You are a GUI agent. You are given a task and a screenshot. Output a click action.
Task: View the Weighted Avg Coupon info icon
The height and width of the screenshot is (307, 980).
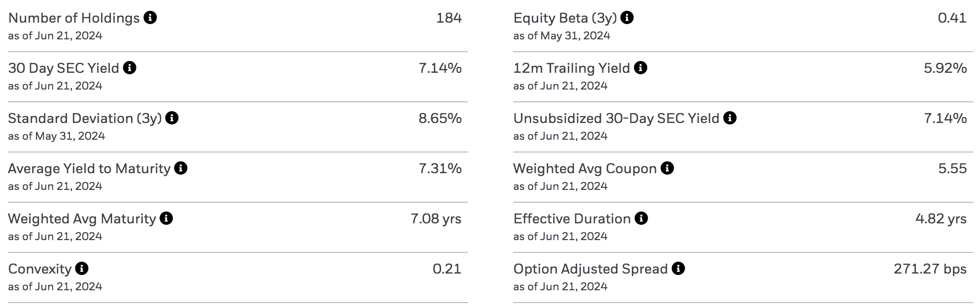pos(667,168)
